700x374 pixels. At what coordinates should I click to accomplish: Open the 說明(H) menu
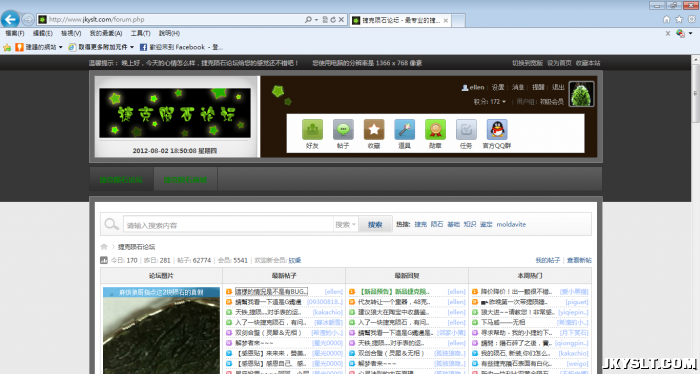(169, 33)
